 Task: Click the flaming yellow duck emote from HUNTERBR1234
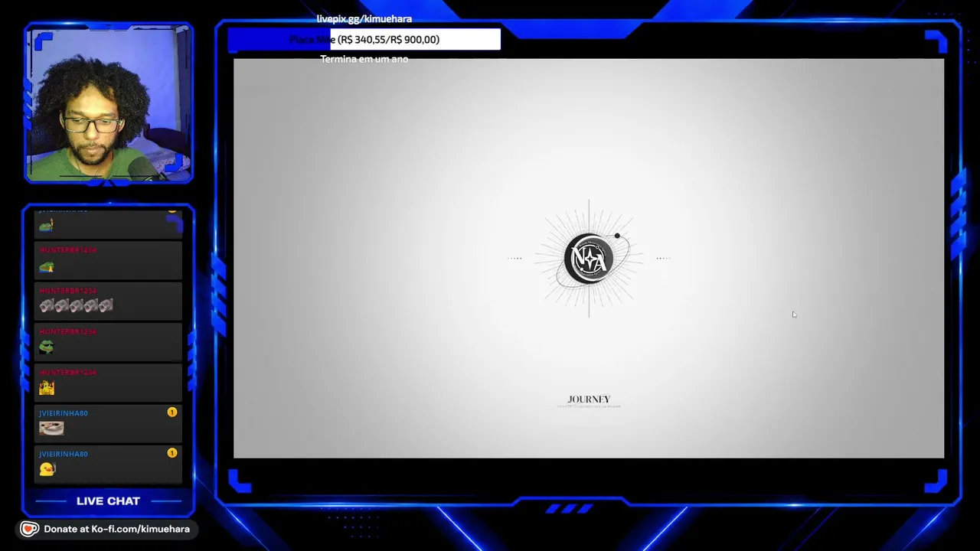[x=47, y=388]
